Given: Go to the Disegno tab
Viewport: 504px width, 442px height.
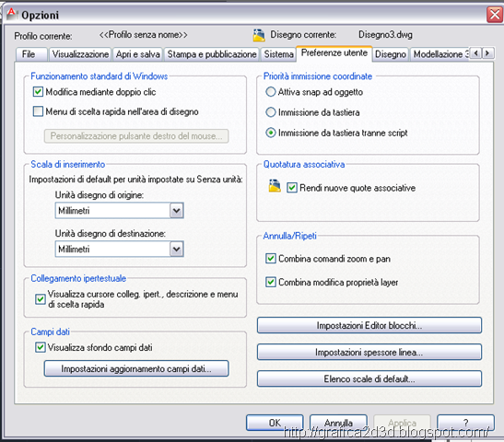Looking at the screenshot, I should [x=391, y=54].
